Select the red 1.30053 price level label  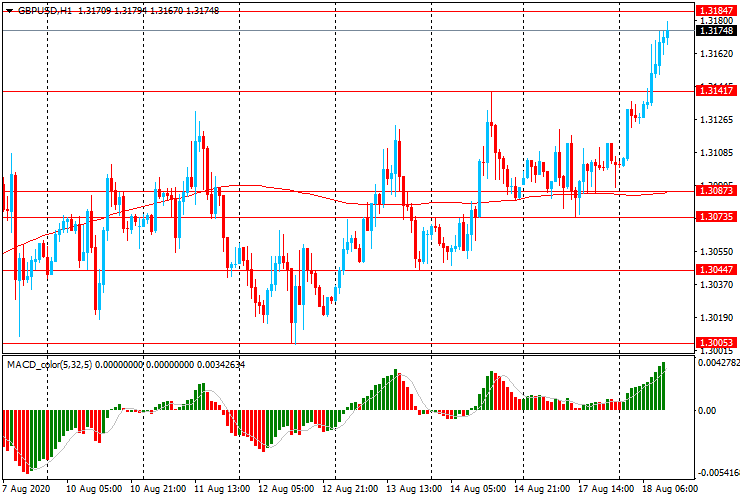[716, 342]
